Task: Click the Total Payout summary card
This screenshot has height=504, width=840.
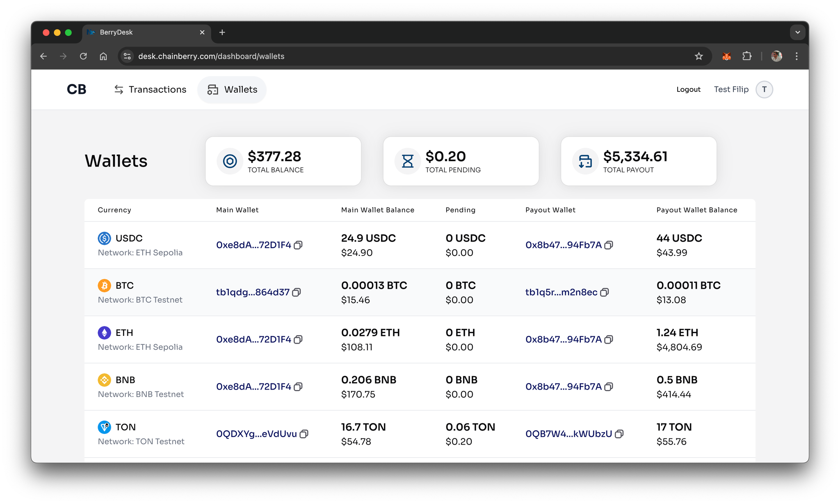Action: (638, 161)
